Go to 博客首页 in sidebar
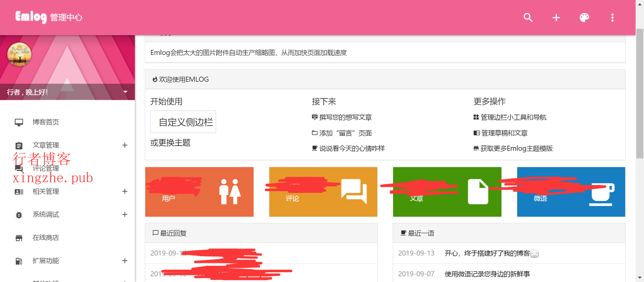 (46, 122)
